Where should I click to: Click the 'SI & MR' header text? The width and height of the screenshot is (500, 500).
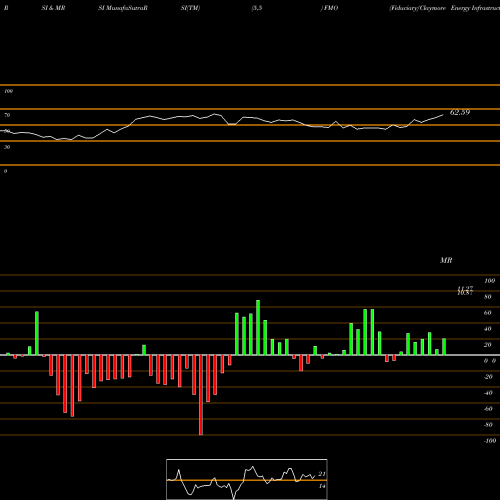(x=53, y=8)
